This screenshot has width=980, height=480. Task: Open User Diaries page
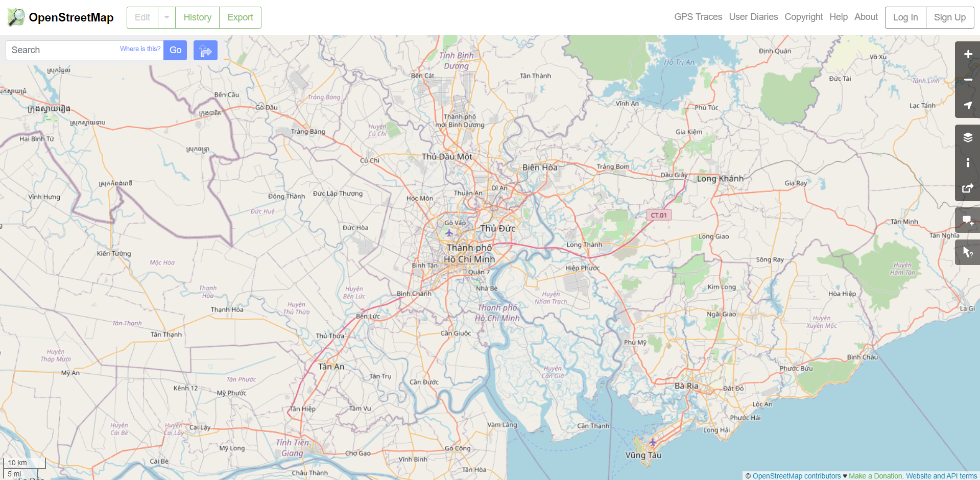pyautogui.click(x=753, y=17)
